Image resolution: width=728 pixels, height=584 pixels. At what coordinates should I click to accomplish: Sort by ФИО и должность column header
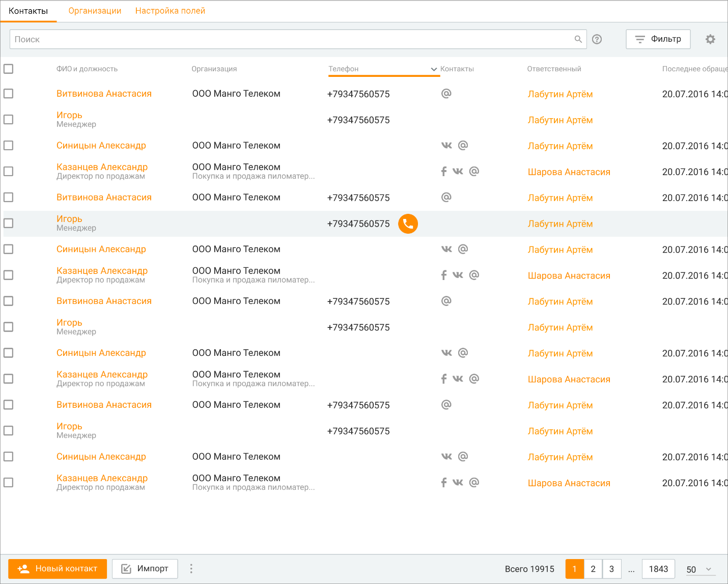coord(87,69)
